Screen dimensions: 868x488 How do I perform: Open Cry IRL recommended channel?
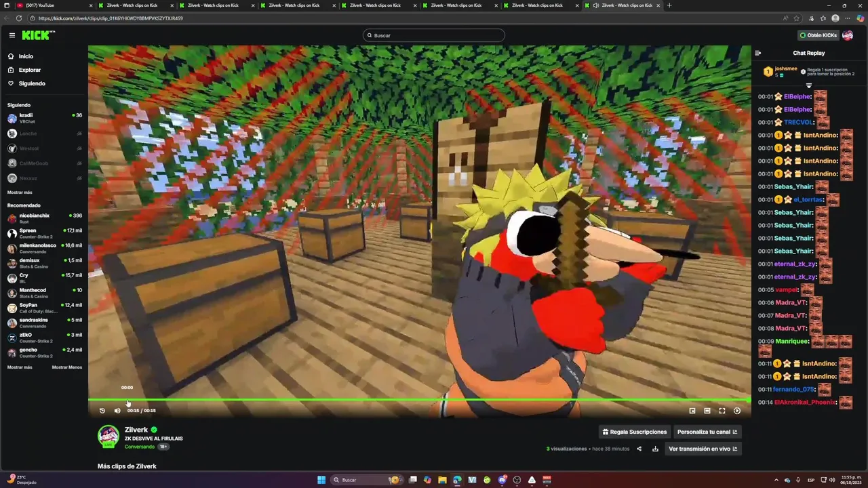(x=44, y=278)
